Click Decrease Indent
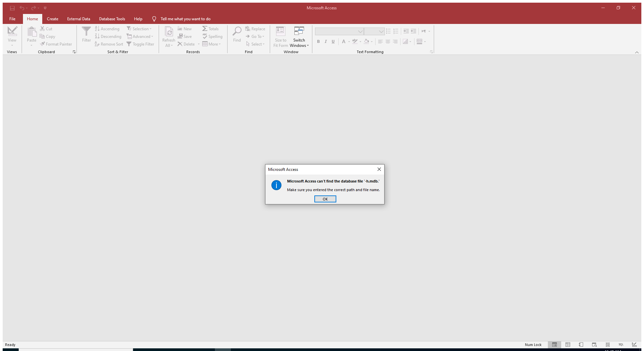 (413, 31)
